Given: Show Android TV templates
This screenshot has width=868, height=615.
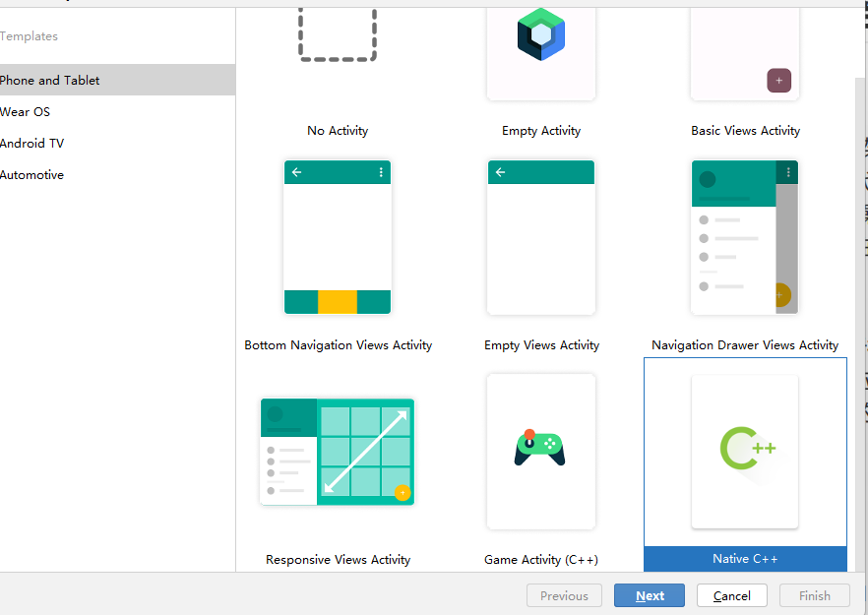Looking at the screenshot, I should [32, 144].
